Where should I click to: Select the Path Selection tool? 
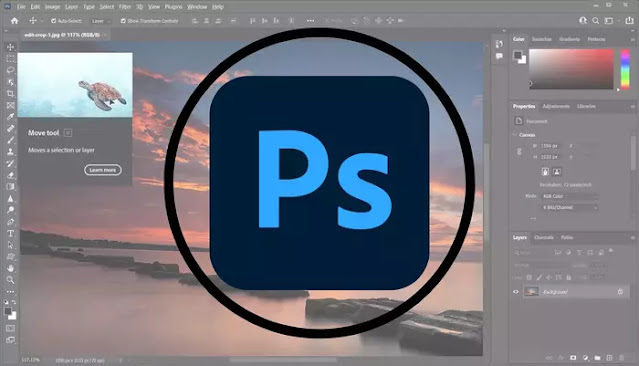coord(11,245)
